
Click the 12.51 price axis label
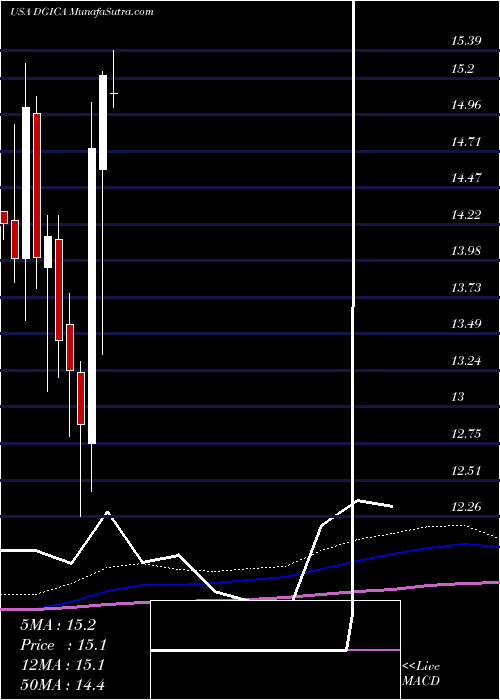pos(466,470)
